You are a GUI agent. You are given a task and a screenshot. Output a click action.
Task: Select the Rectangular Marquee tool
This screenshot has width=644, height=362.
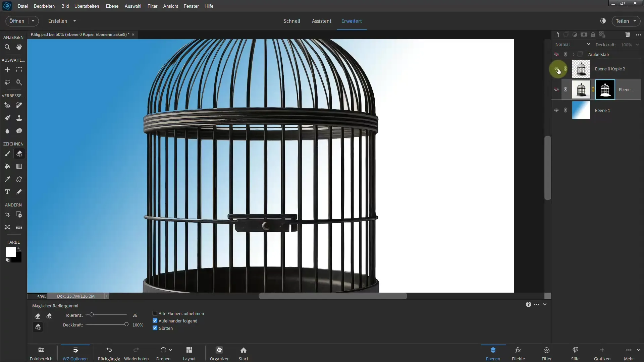point(19,70)
